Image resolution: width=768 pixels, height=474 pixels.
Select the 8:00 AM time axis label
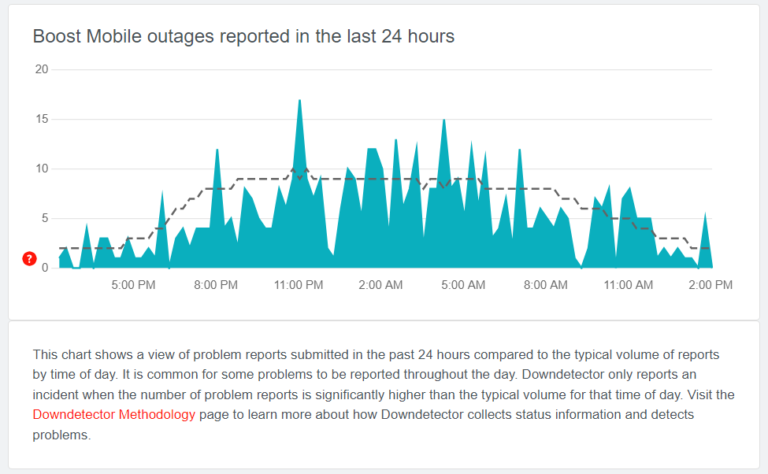point(545,286)
